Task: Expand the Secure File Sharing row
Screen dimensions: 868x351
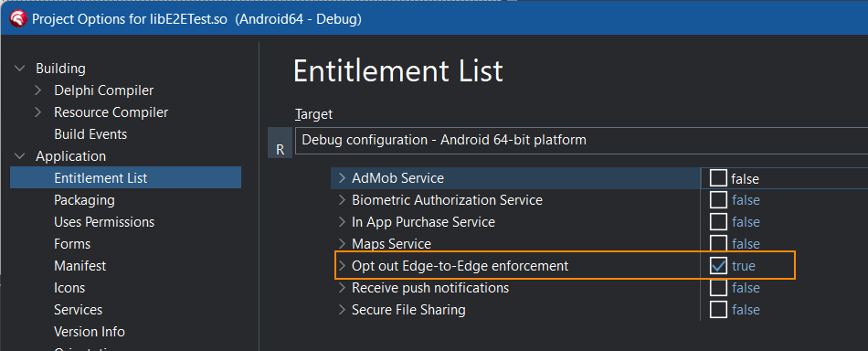Action: click(x=342, y=310)
